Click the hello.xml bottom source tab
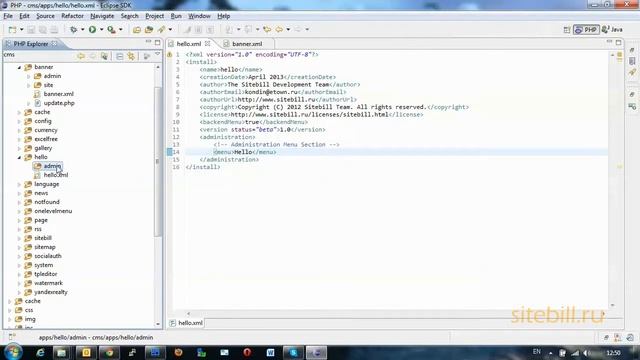Screen dimensions: 640x360 pyautogui.click(x=186, y=323)
